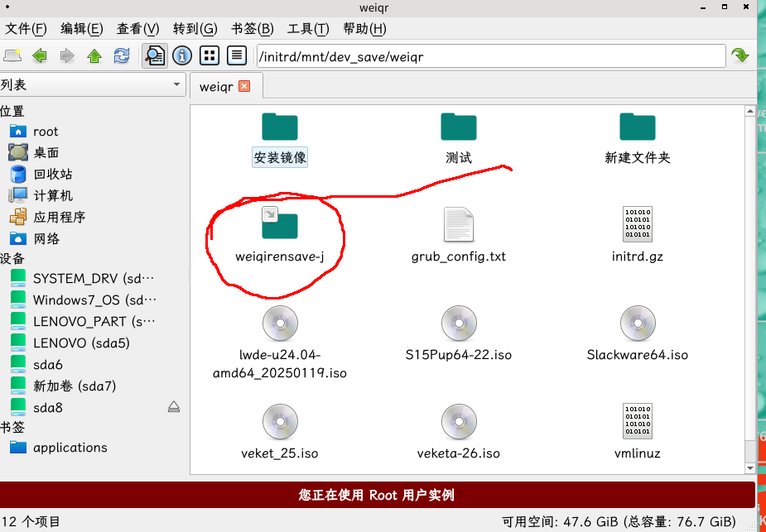Select the weiqirensave-j folder shortcut

coord(280,225)
